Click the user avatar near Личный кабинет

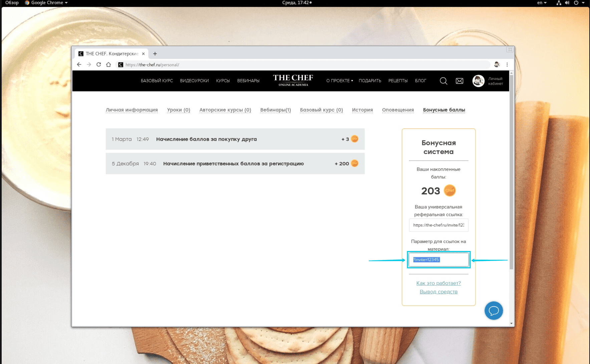click(478, 81)
